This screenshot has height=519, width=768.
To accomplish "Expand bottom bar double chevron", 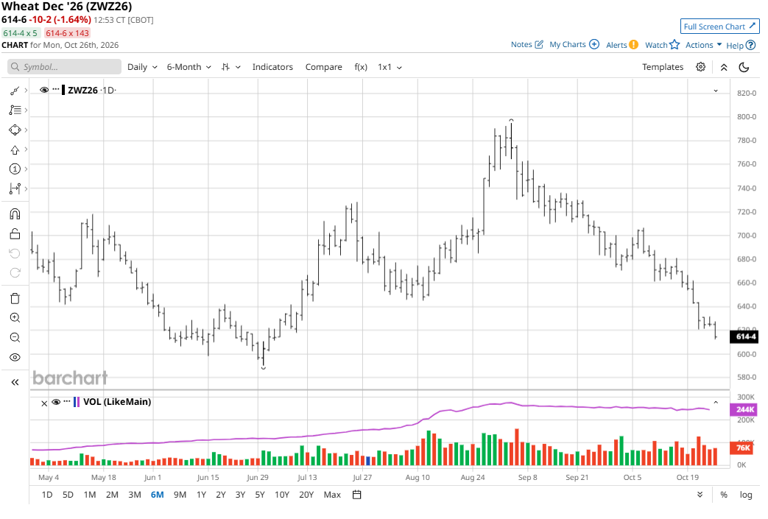I will pyautogui.click(x=700, y=495).
